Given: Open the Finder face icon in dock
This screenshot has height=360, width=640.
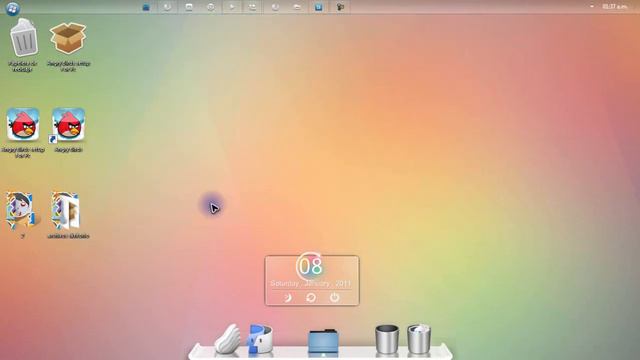Looking at the screenshot, I should click(x=260, y=338).
